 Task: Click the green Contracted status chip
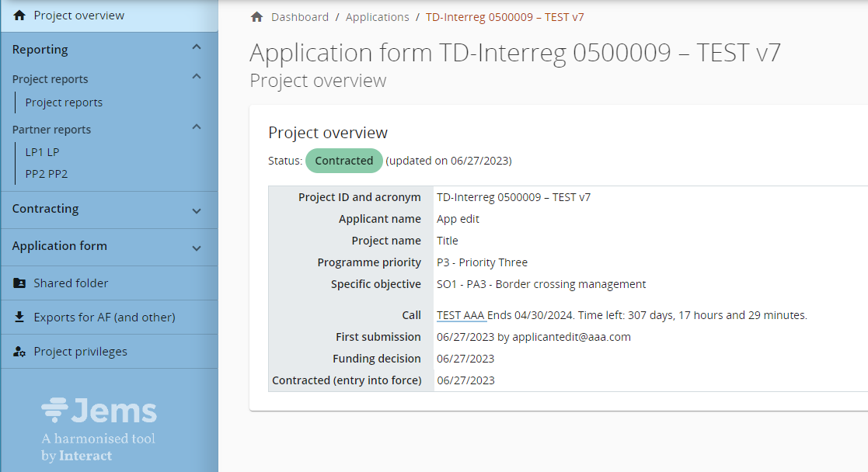343,161
